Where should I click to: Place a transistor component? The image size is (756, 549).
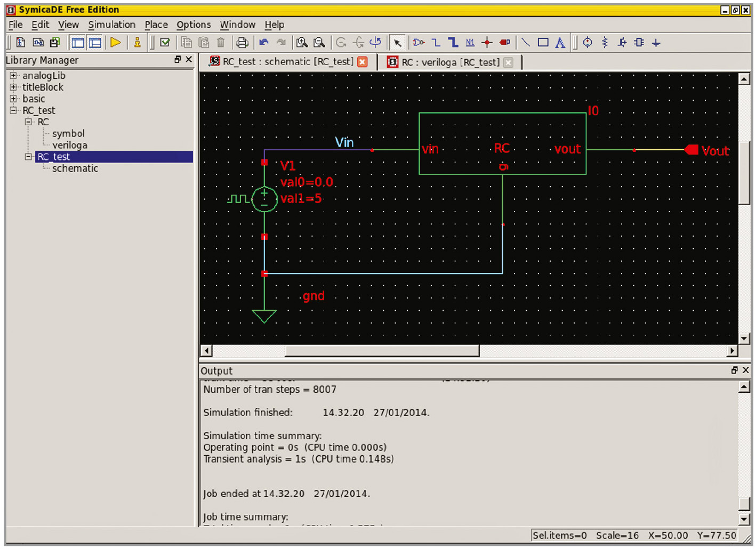pos(622,42)
